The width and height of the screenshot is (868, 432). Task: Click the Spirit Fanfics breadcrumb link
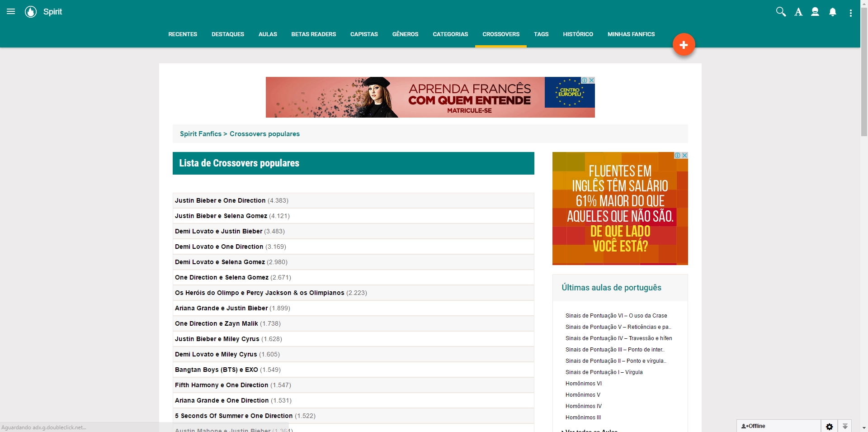[x=201, y=134]
